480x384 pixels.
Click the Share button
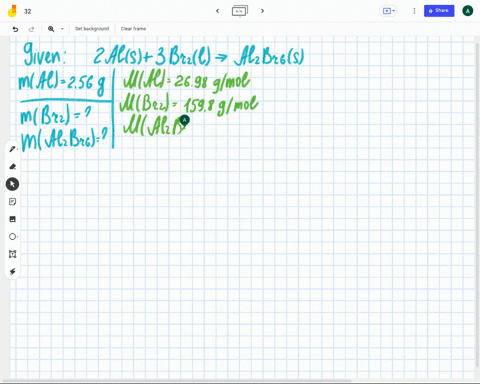[x=439, y=11]
